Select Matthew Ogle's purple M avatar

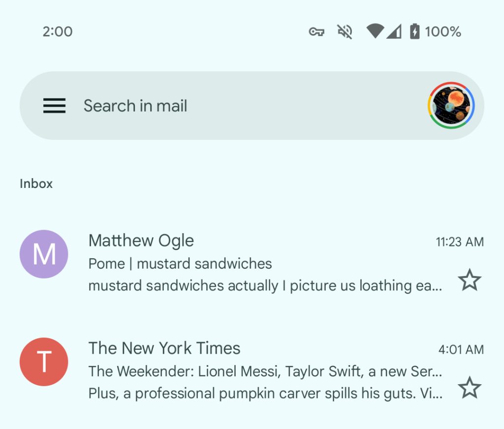[44, 254]
